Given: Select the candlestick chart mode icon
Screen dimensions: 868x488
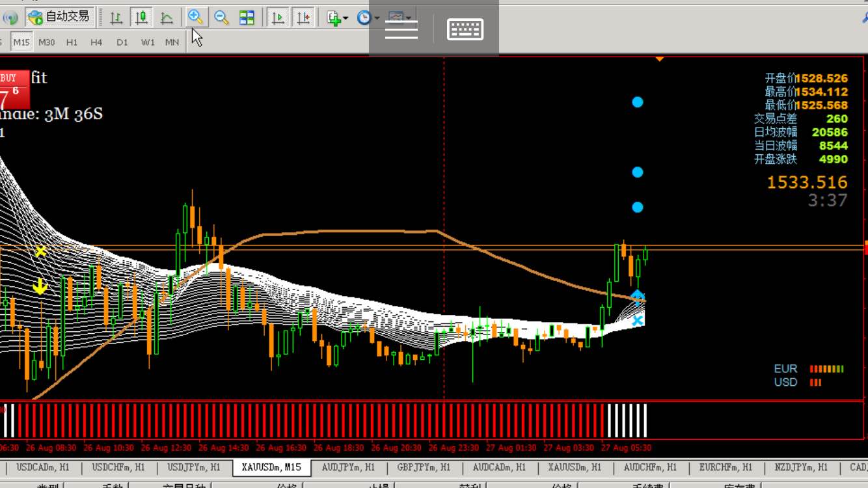Looking at the screenshot, I should coord(141,18).
